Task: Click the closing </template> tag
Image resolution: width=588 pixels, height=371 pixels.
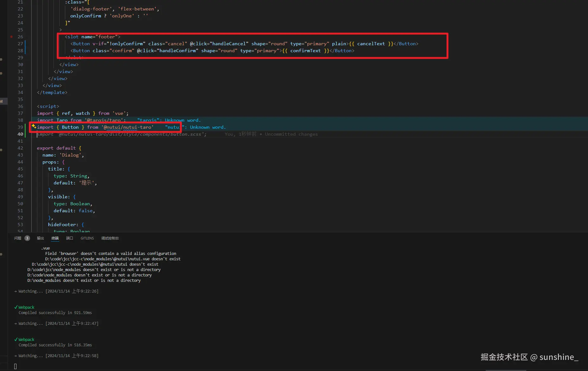Action: click(52, 92)
